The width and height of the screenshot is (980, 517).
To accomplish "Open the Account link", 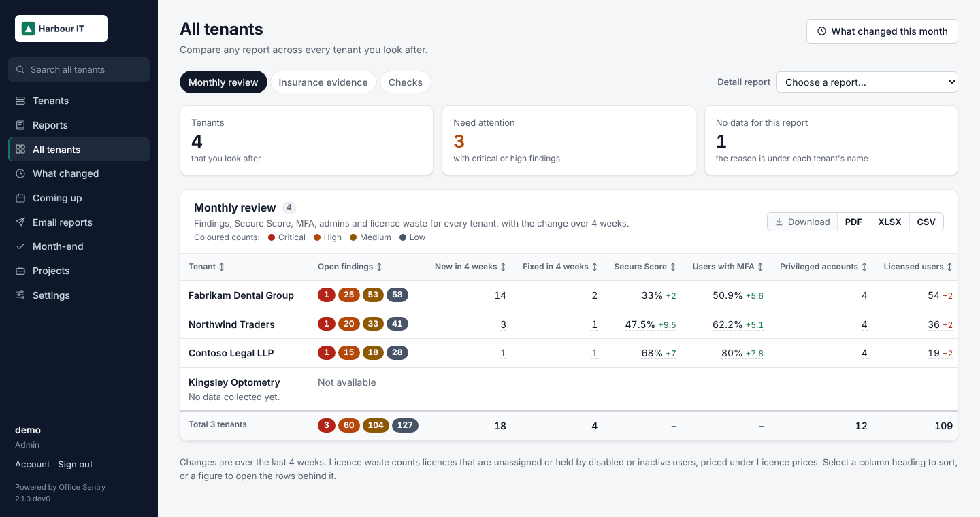I will click(33, 464).
